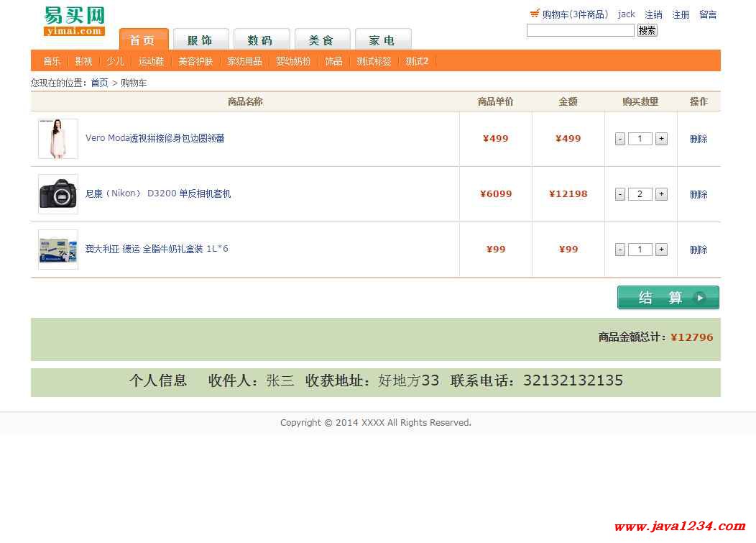Open the 购物车(3件商品) link
Viewport: 756px width, 543px height.
575,14
